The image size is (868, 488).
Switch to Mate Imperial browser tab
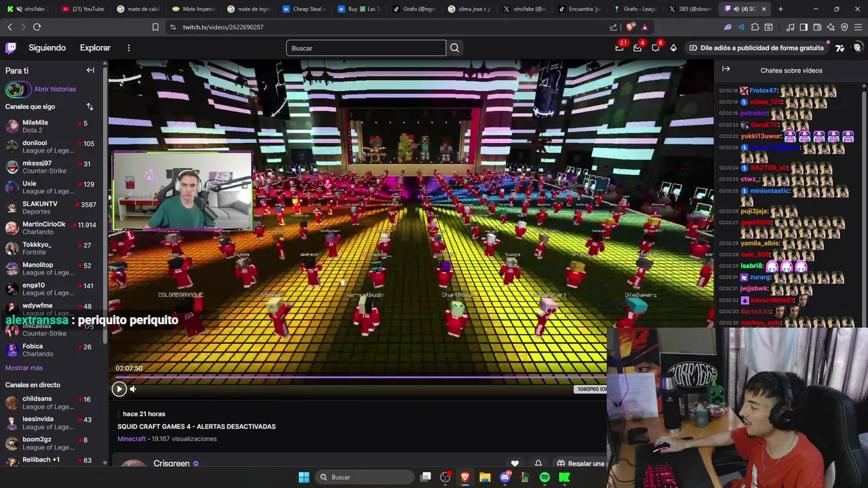(x=193, y=9)
